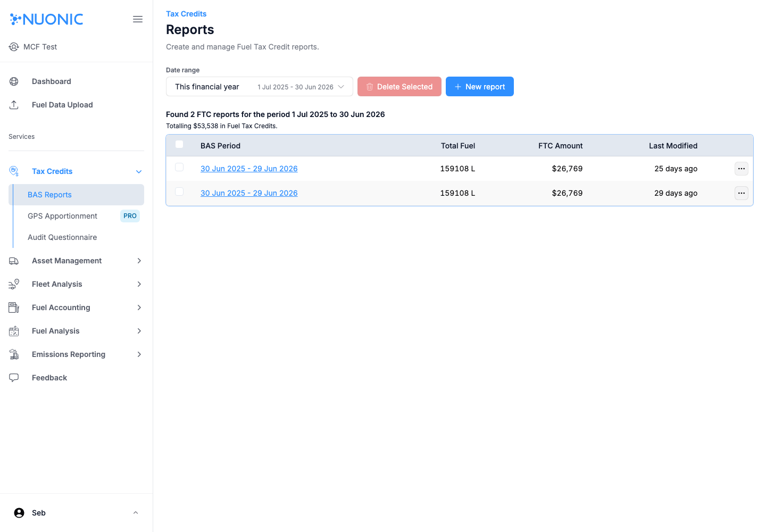The image size is (766, 532).
Task: Click the MCF Test organisation icon
Action: click(x=13, y=47)
